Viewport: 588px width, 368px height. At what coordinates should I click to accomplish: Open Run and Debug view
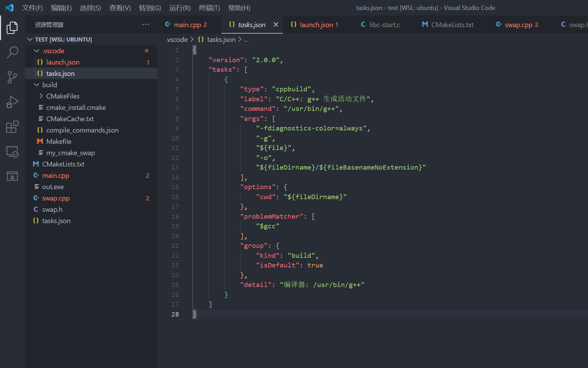(x=12, y=102)
